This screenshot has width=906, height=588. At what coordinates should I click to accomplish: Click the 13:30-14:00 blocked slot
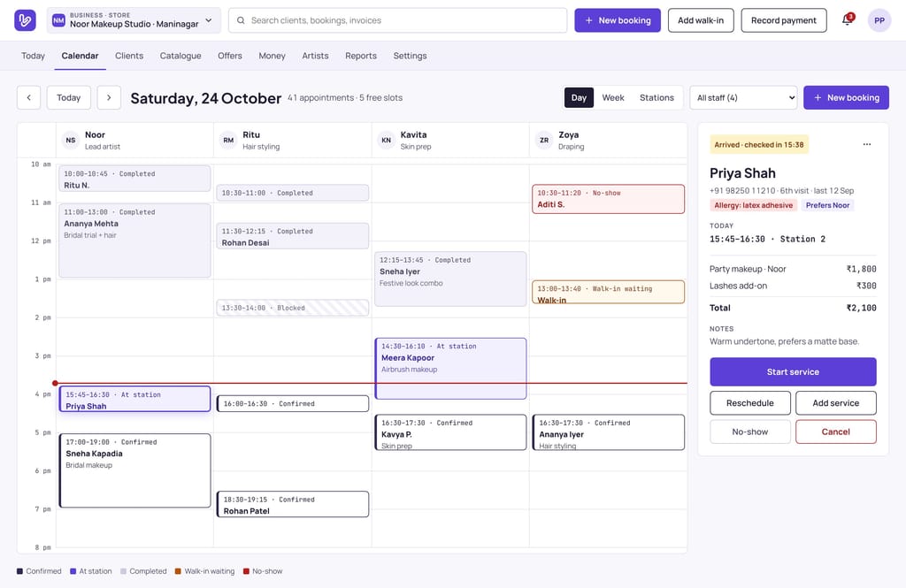[292, 308]
